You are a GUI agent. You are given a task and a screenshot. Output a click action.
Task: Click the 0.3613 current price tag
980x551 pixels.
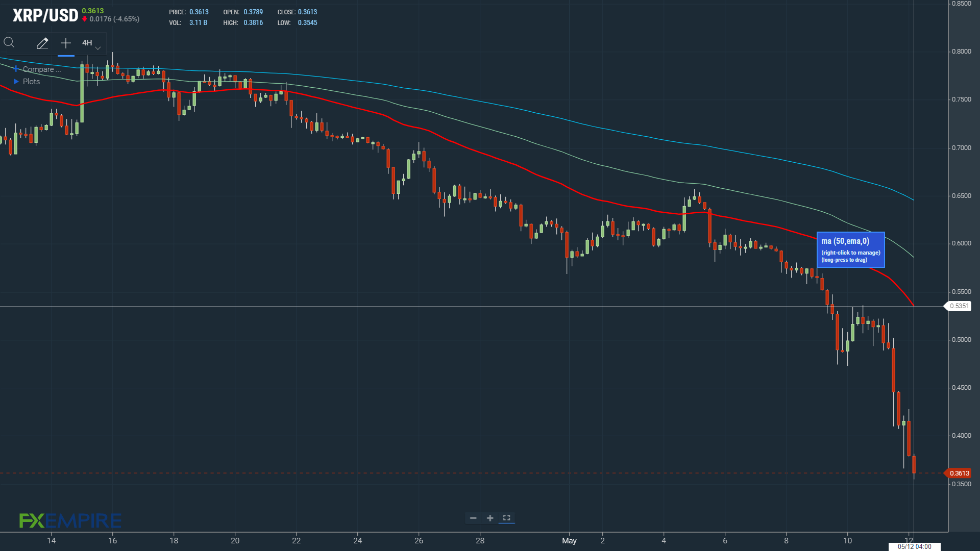(x=959, y=473)
